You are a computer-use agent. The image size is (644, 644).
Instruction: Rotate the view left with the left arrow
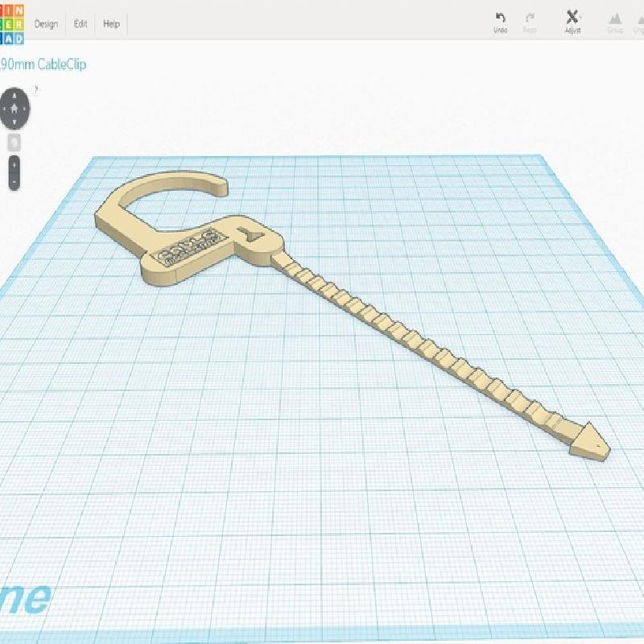[x=6, y=108]
